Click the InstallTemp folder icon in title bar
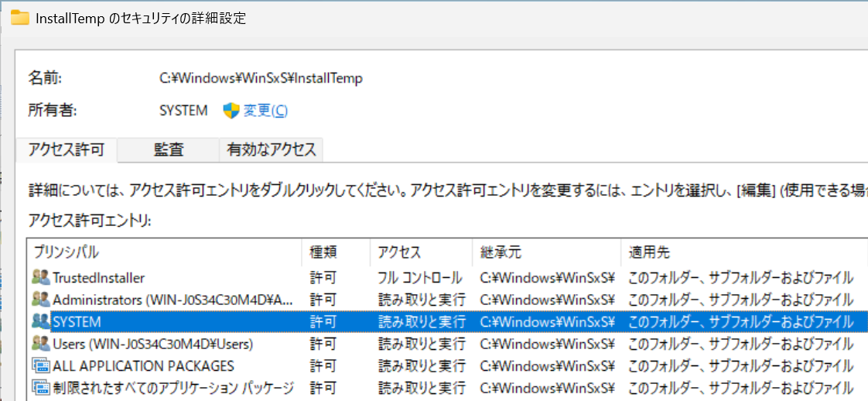Viewport: 868px width, 401px height. pyautogui.click(x=20, y=18)
